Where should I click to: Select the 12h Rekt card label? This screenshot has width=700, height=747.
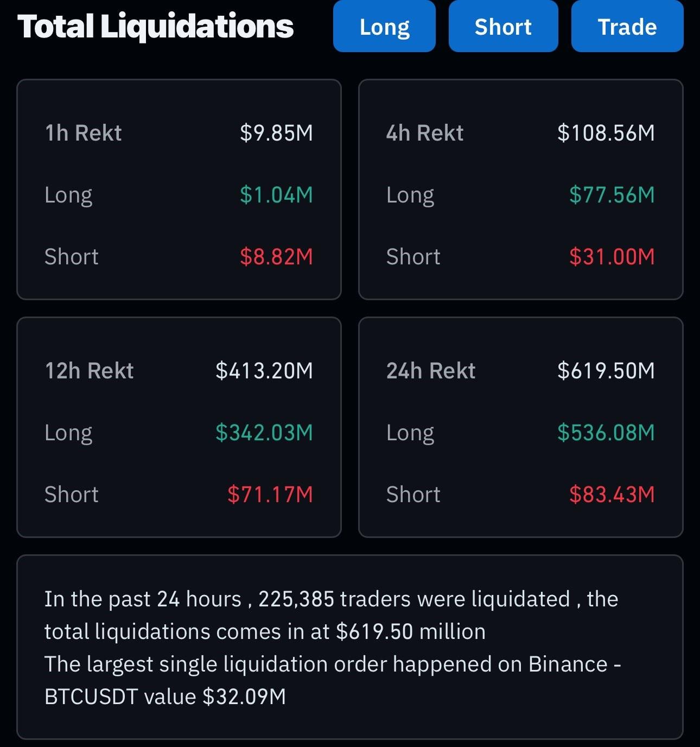(89, 371)
